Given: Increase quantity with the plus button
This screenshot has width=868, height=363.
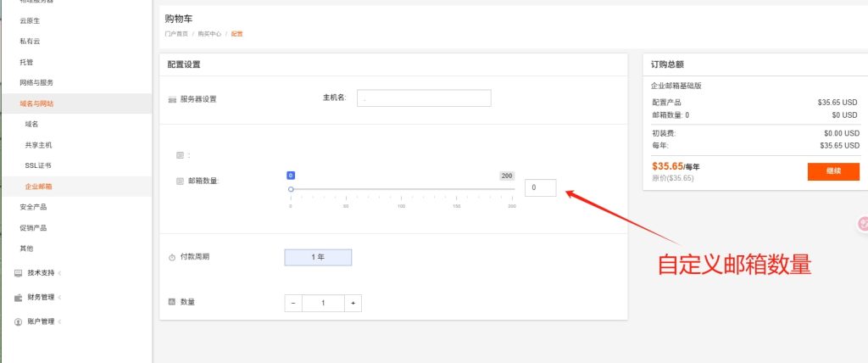Looking at the screenshot, I should click(353, 303).
